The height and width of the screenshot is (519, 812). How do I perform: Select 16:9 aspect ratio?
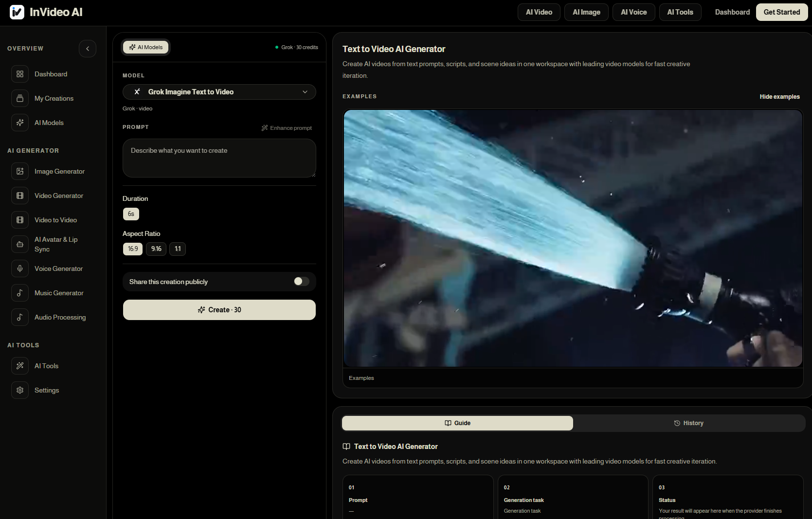coord(133,249)
